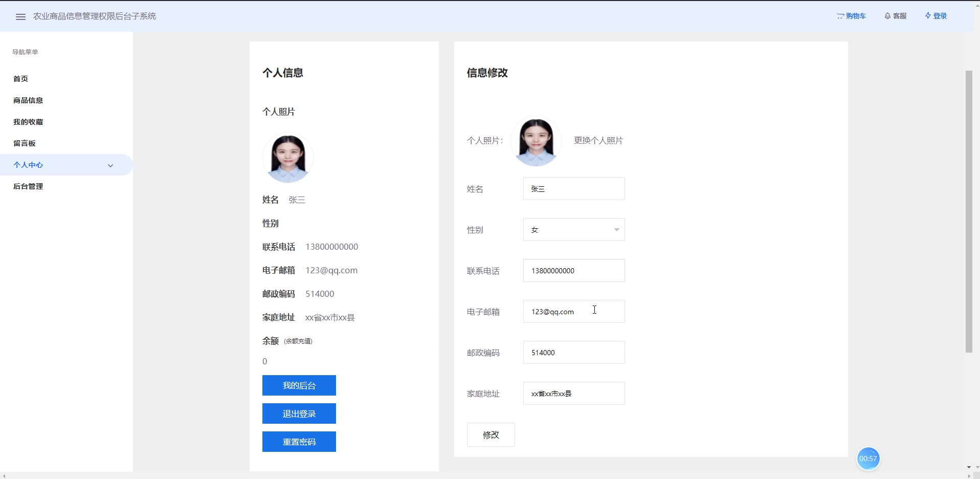
Task: Open the 客服 customer service link
Action: [x=895, y=16]
